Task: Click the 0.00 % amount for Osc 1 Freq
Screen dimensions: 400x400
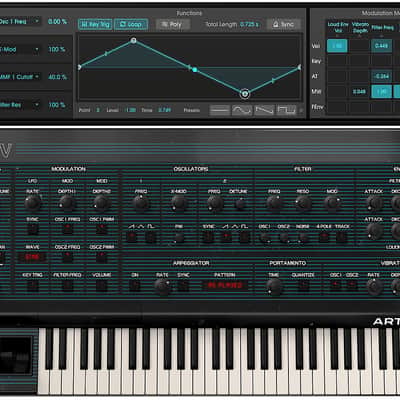Action: (x=57, y=22)
